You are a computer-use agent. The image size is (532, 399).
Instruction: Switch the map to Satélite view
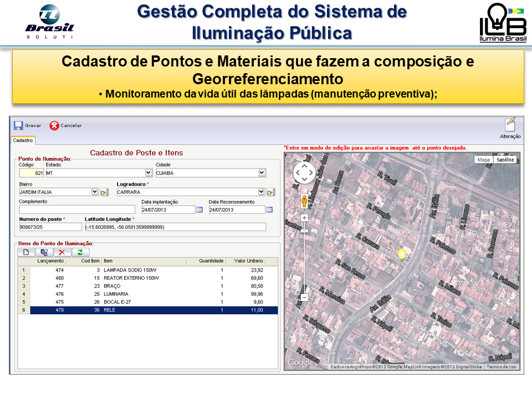click(505, 160)
